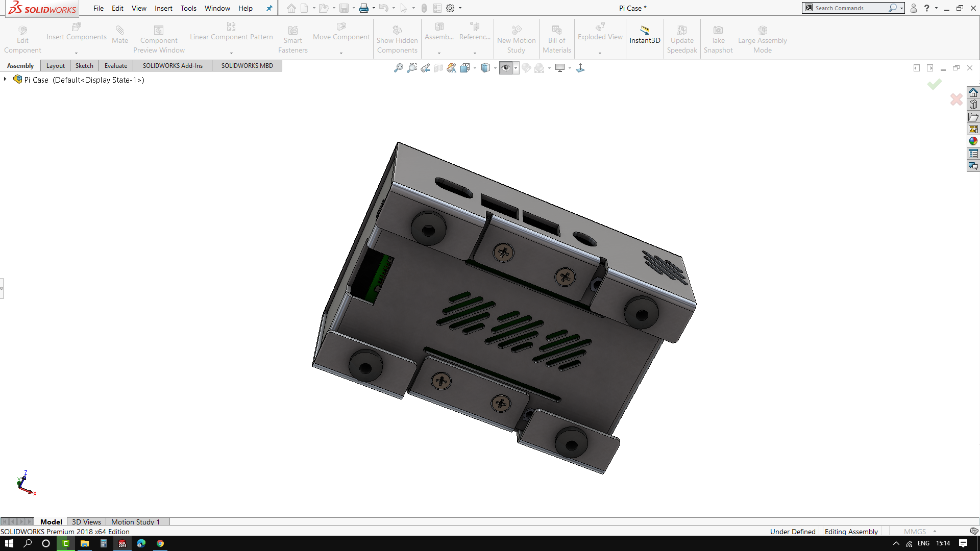Viewport: 980px width, 551px height.
Task: Open the Options gear icon
Action: coord(450,8)
